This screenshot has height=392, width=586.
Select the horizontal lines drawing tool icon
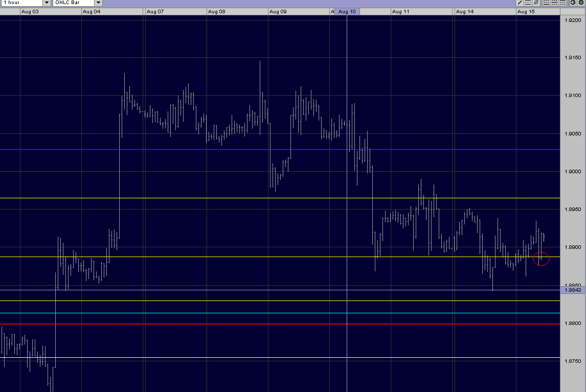(x=528, y=3)
